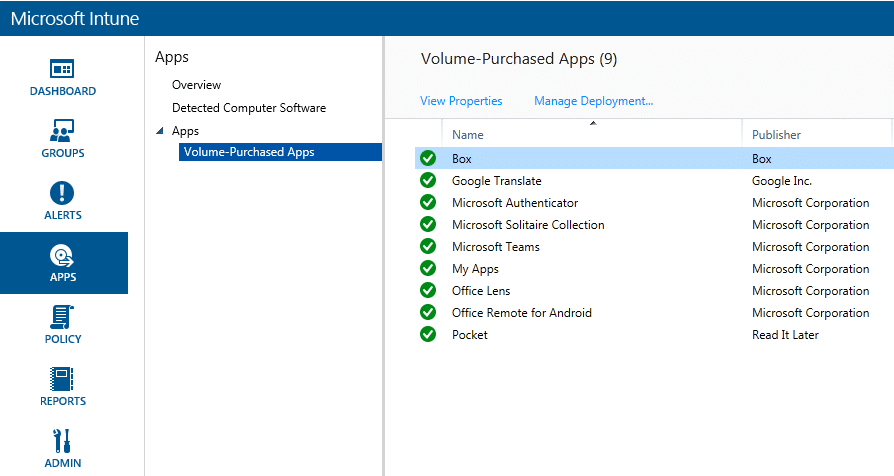The image size is (894, 476).
Task: Select the My Apps entry
Action: (475, 269)
